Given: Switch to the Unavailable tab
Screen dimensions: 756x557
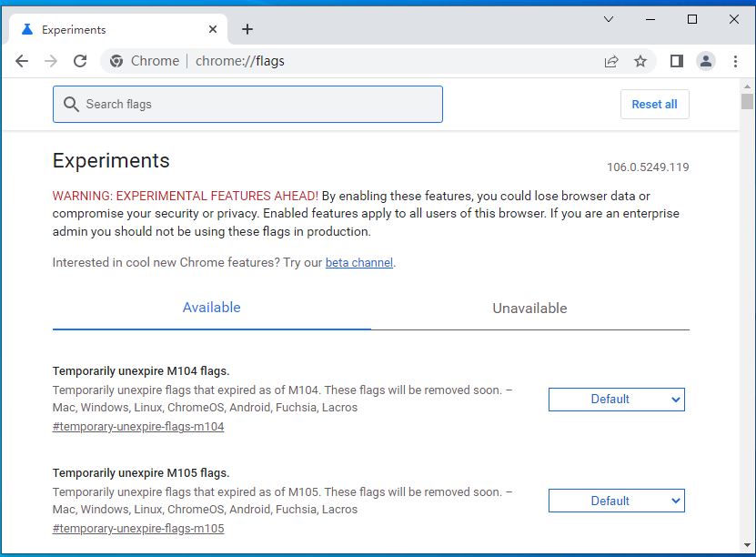Looking at the screenshot, I should pyautogui.click(x=529, y=309).
